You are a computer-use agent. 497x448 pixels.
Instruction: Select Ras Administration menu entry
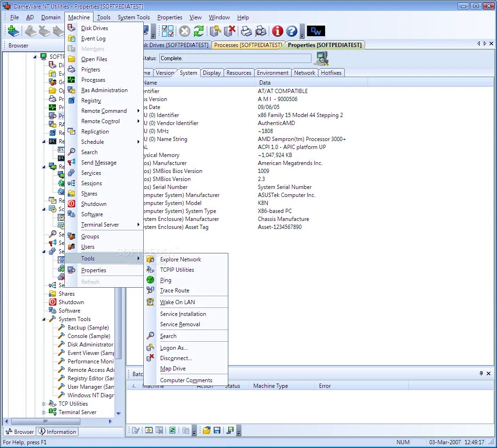104,90
